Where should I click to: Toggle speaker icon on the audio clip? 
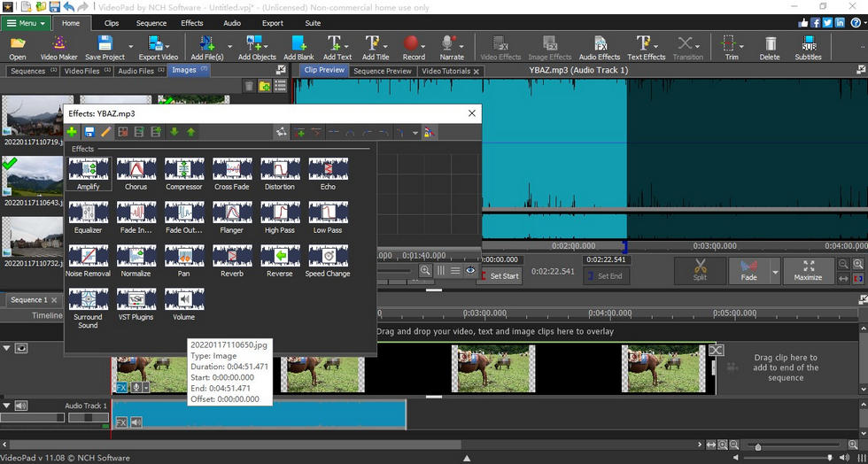136,422
